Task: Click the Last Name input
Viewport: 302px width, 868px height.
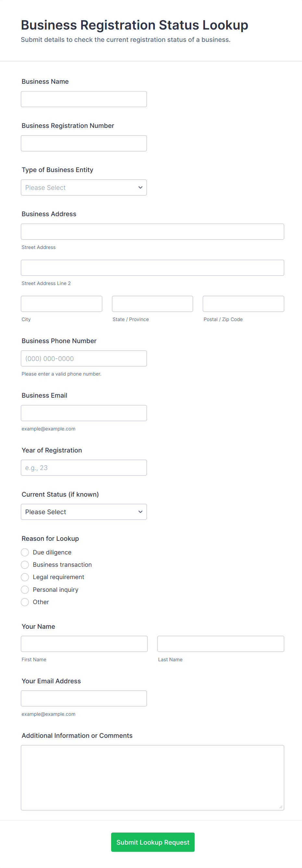Action: [x=221, y=644]
